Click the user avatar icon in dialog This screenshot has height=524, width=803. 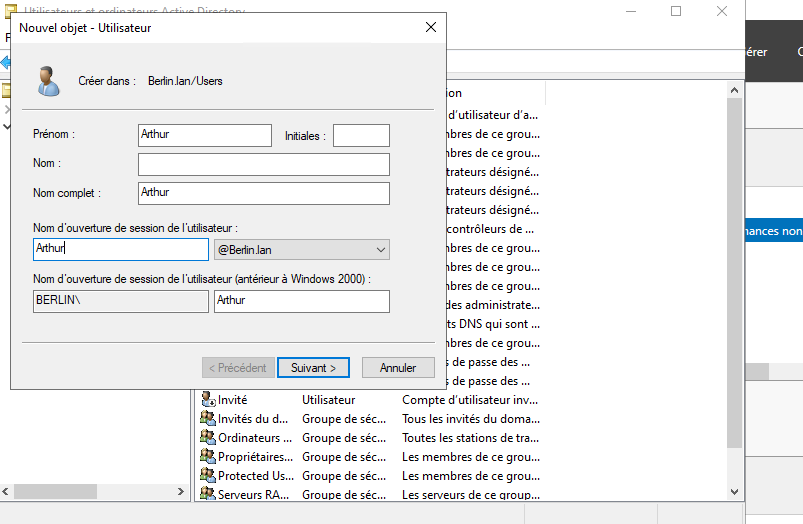click(49, 81)
